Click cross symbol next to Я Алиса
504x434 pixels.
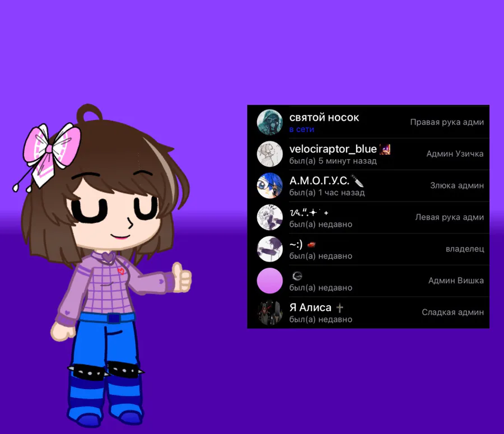click(x=339, y=308)
